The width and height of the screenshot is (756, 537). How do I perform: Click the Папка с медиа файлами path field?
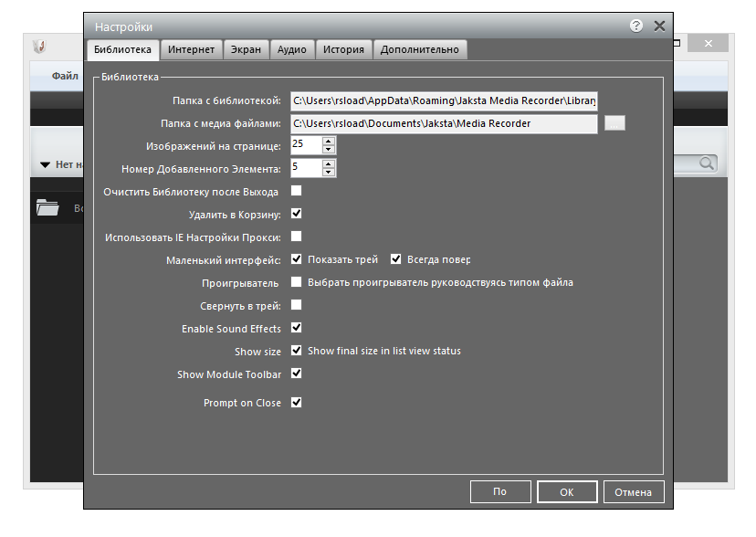(444, 124)
